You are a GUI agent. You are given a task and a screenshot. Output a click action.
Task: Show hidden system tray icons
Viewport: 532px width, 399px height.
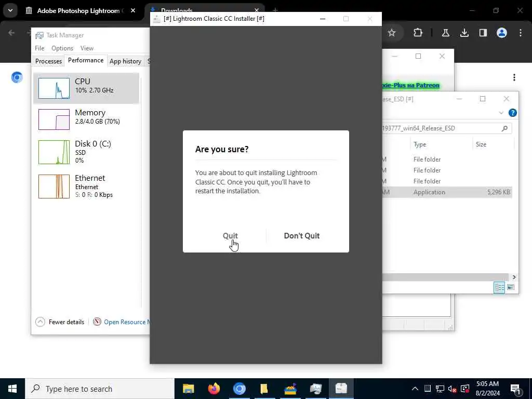[415, 389]
